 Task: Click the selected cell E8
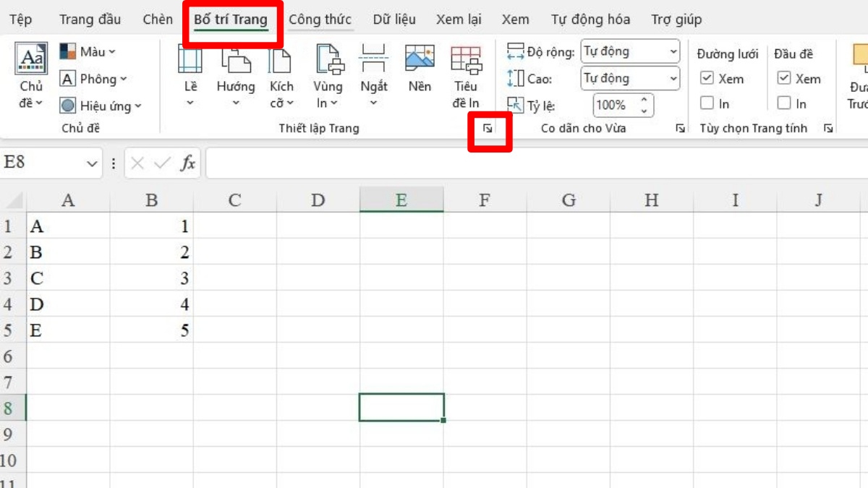[401, 408]
